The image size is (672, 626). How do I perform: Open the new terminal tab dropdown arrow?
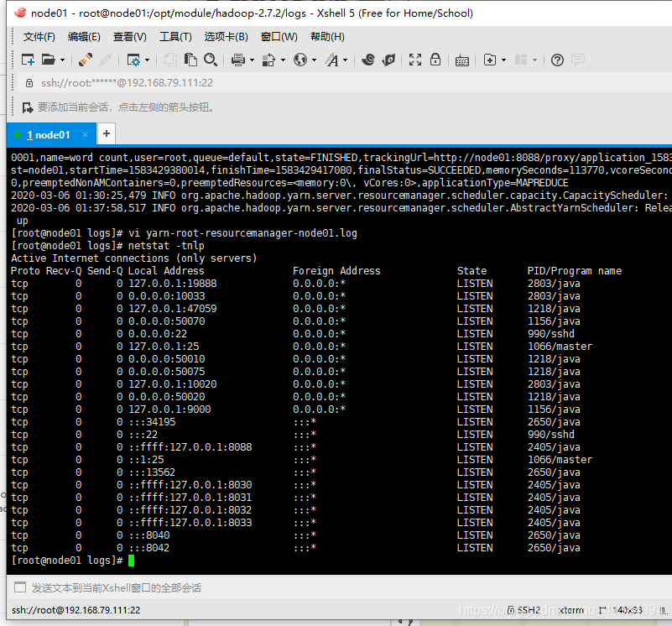click(503, 60)
